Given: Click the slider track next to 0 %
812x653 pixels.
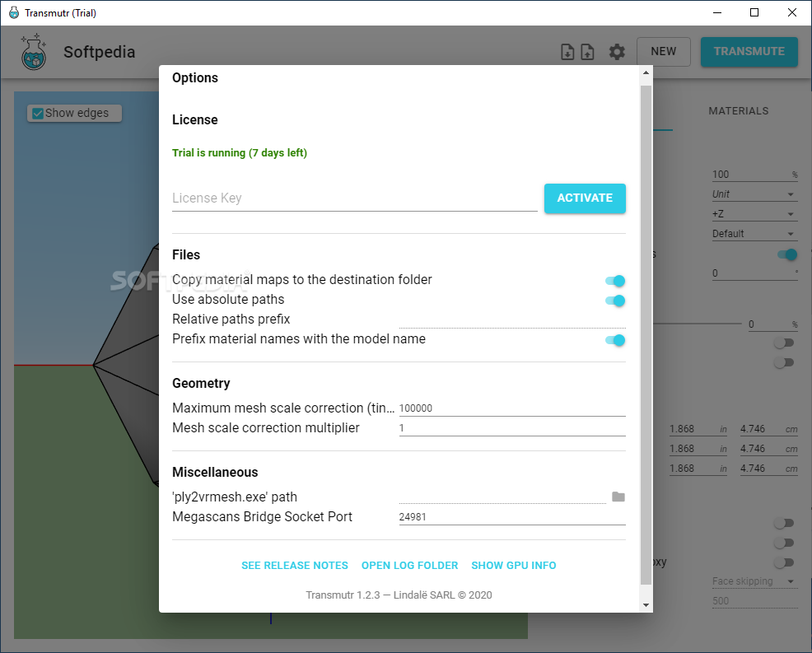Looking at the screenshot, I should pos(697,324).
